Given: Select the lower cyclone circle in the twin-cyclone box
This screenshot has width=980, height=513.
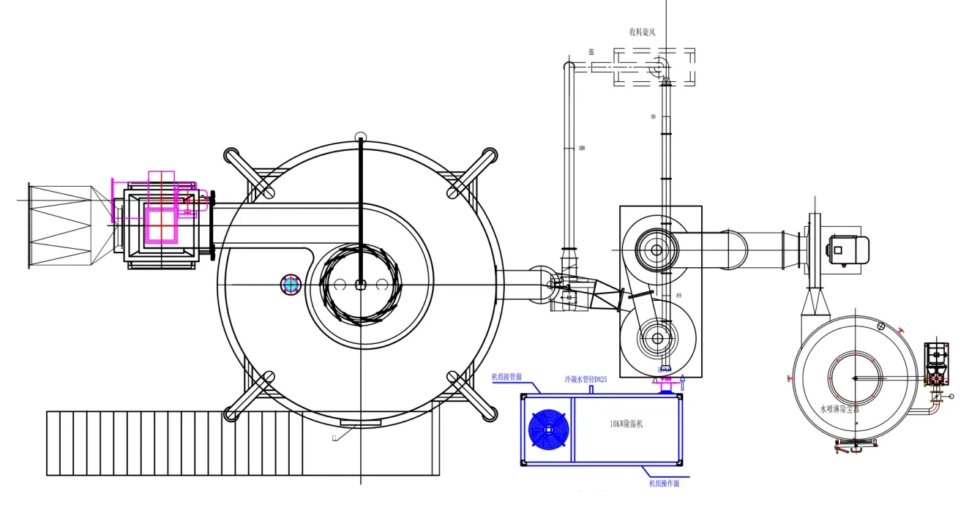Looking at the screenshot, I should [x=657, y=338].
